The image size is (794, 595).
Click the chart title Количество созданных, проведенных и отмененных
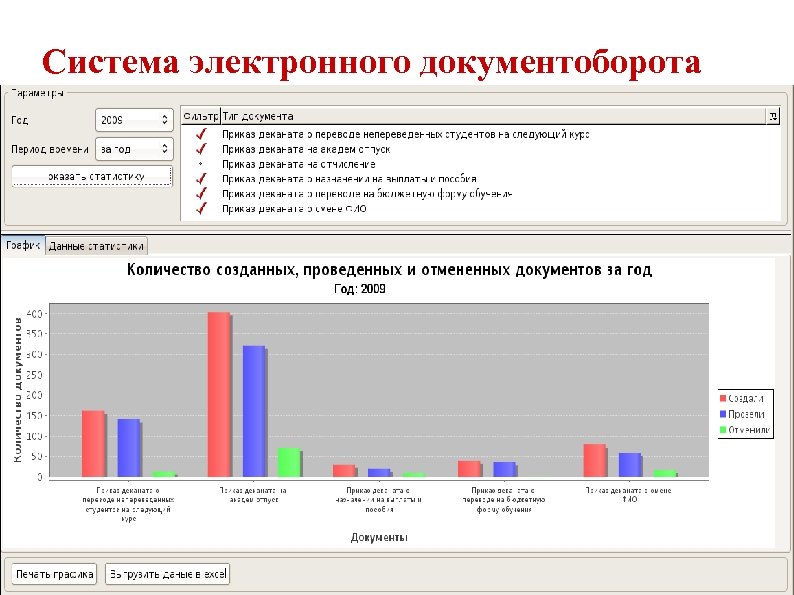[389, 269]
